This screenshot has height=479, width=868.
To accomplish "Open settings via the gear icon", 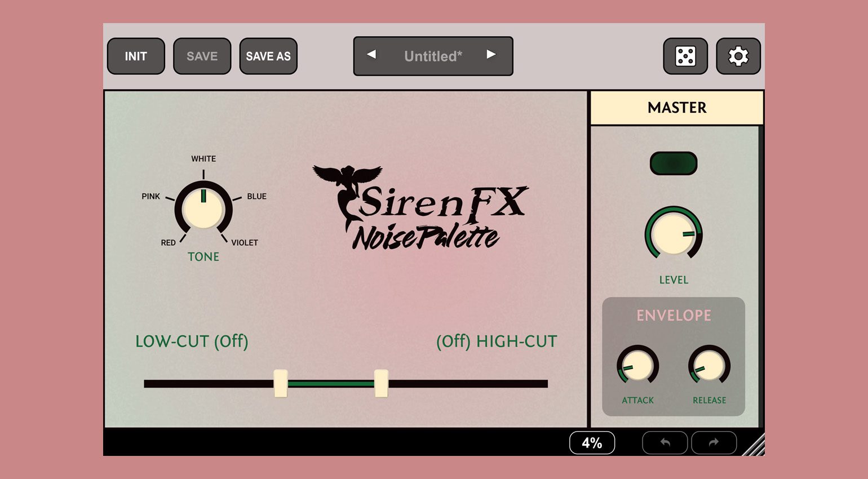I will point(738,56).
